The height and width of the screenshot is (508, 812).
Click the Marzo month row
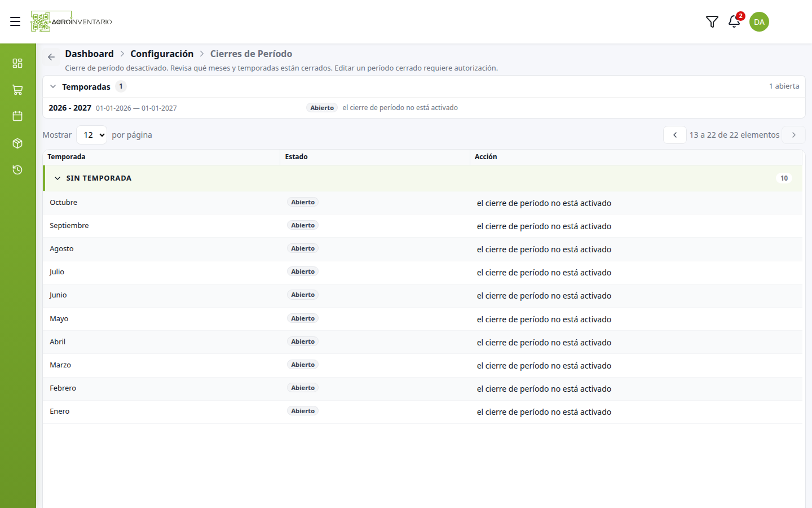(422, 365)
